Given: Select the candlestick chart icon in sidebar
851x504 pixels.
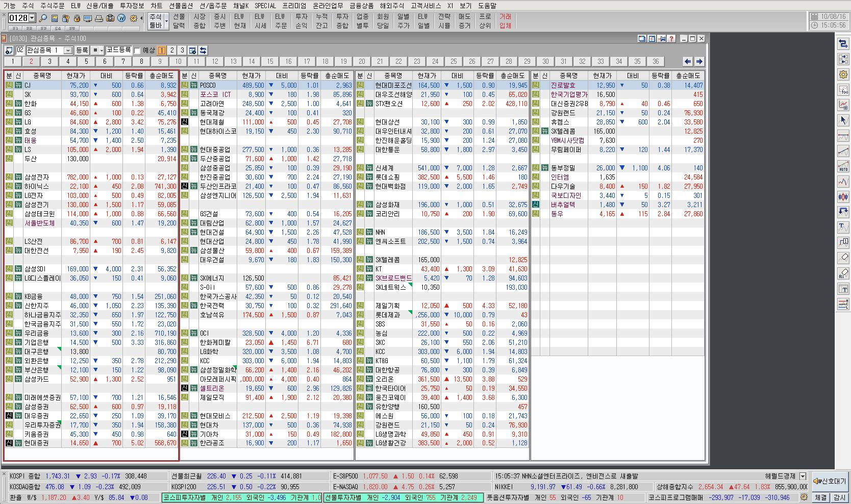Looking at the screenshot, I should [843, 197].
